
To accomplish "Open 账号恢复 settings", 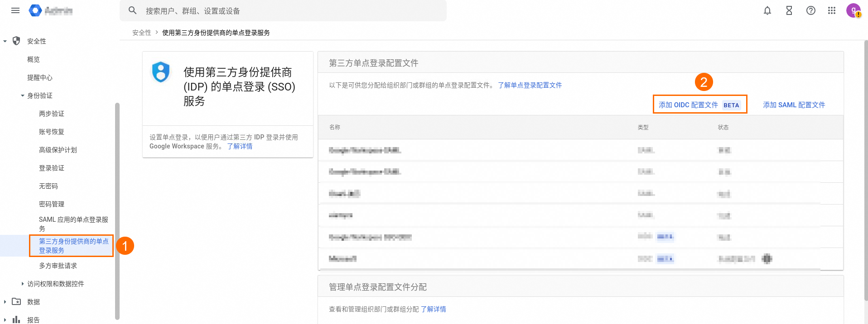I will 52,132.
